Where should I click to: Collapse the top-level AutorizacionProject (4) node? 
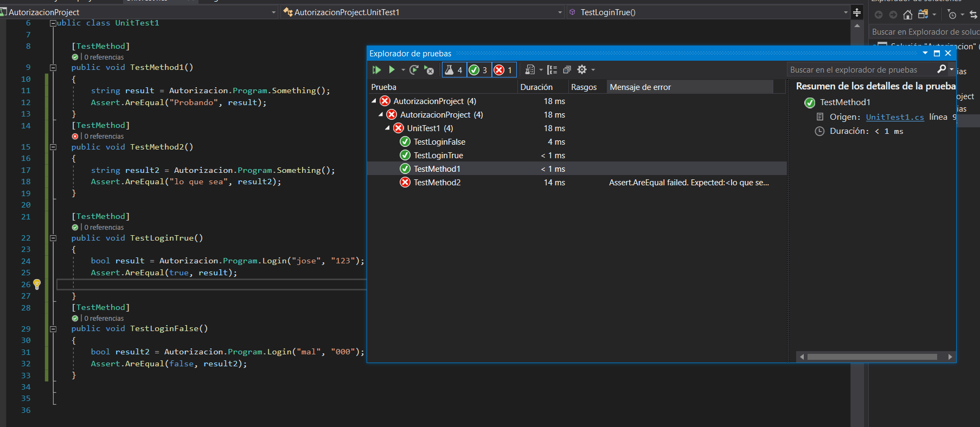[x=374, y=101]
